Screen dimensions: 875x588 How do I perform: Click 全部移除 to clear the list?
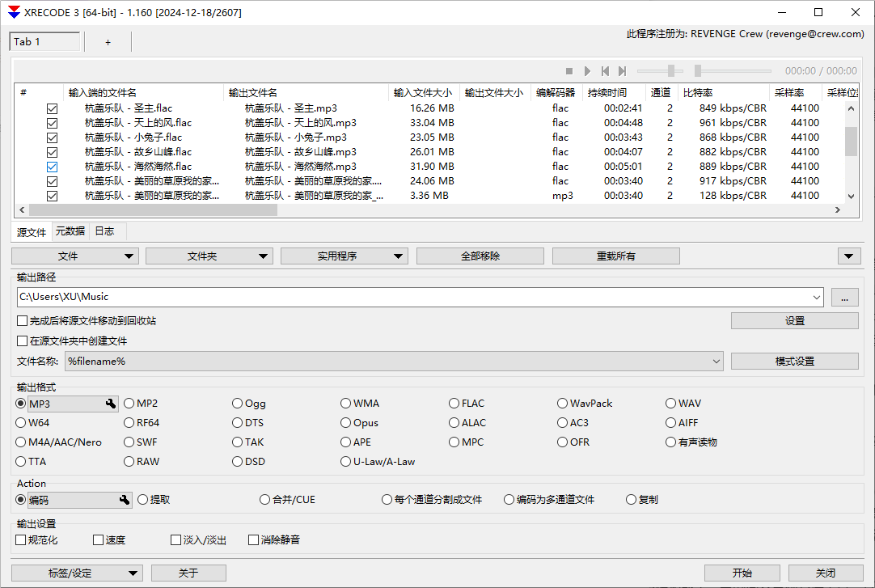(480, 256)
